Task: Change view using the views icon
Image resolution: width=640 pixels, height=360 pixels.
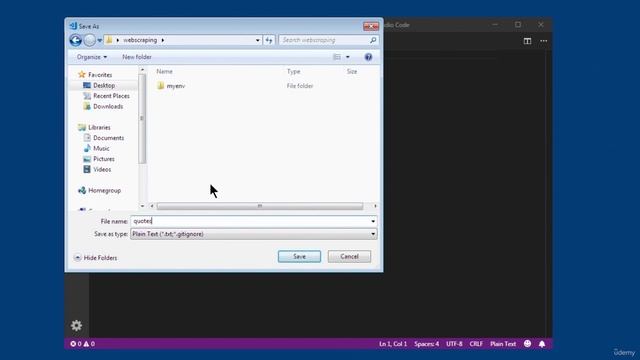Action: pos(337,57)
